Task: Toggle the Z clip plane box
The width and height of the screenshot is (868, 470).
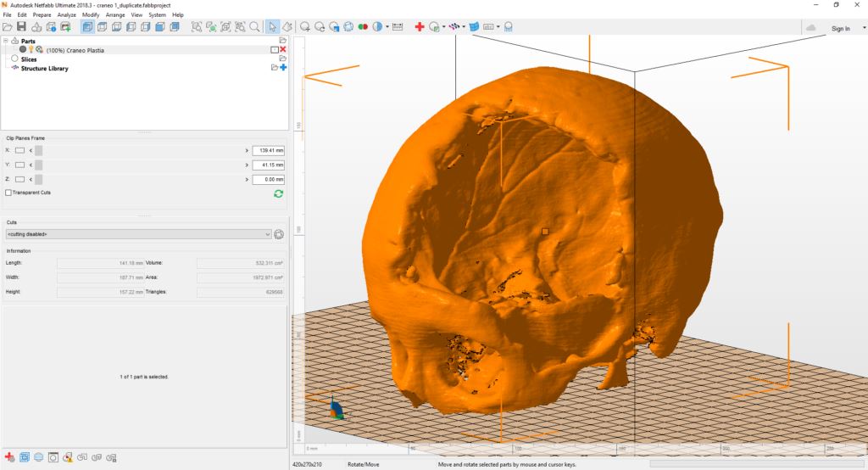Action: [x=19, y=179]
